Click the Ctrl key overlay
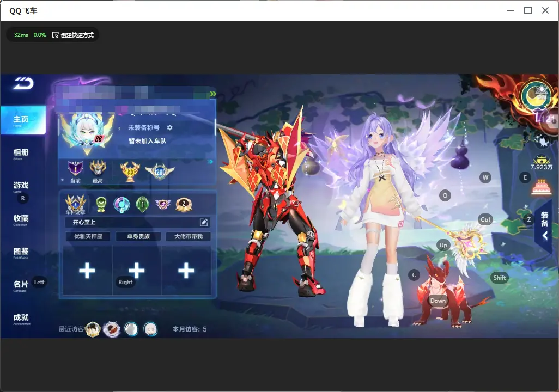559x392 pixels. (485, 219)
